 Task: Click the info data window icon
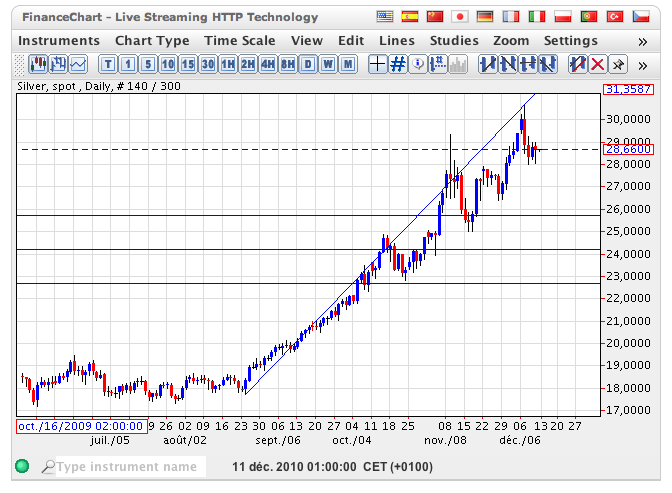coord(418,64)
